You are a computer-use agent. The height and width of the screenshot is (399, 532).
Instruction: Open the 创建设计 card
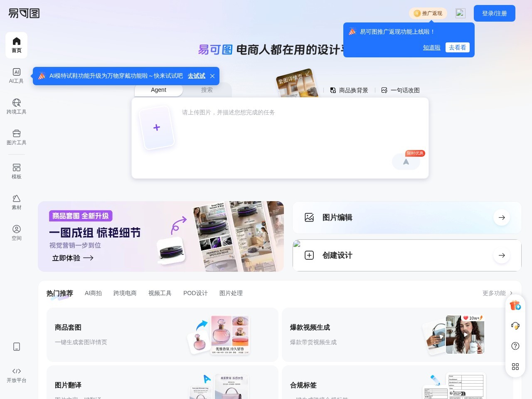(x=407, y=255)
